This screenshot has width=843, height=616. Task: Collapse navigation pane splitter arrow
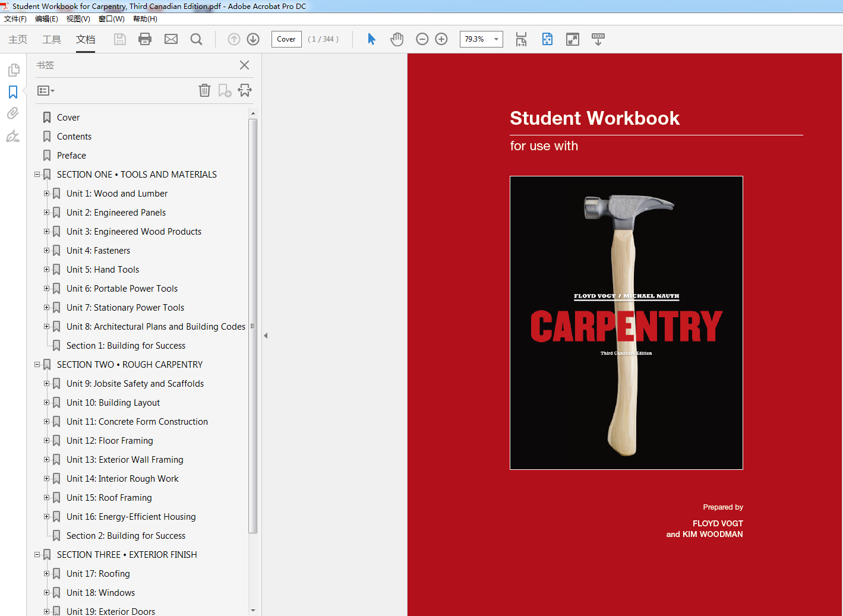click(266, 336)
